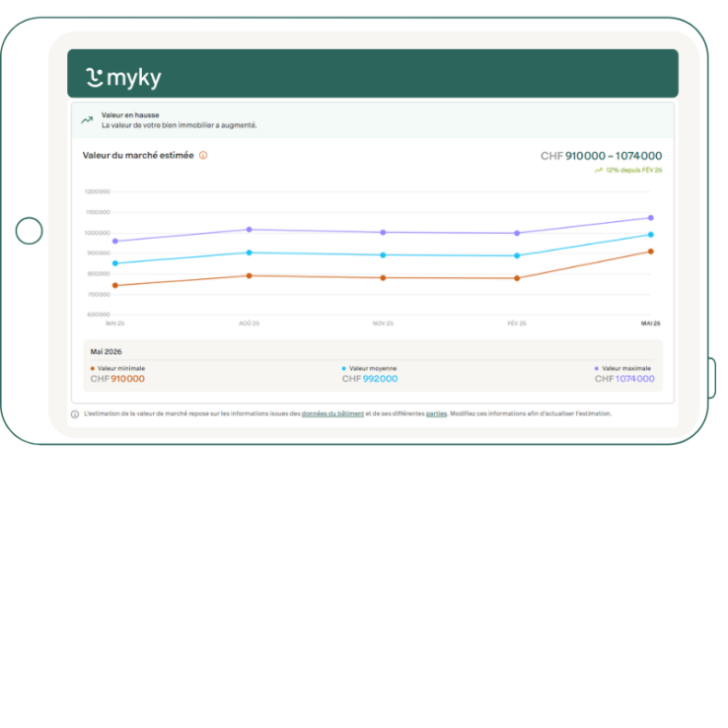Select the NOV 25 blue data point
This screenshot has height=728, width=728.
383,255
